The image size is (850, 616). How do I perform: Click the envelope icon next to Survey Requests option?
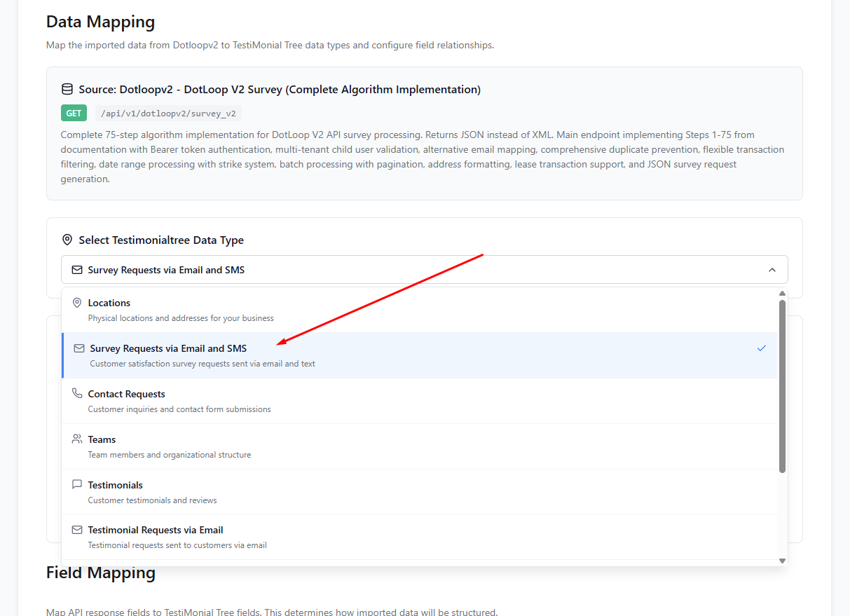coord(79,348)
